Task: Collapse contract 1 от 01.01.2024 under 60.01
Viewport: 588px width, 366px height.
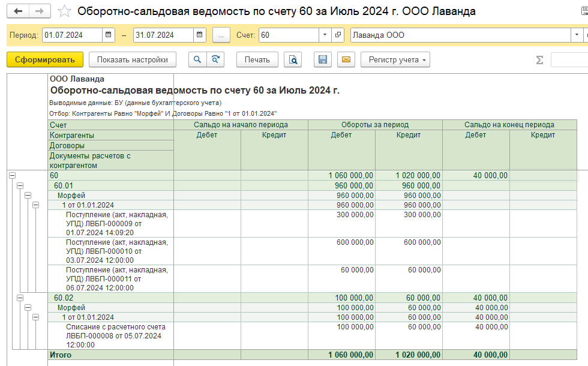Action: point(35,205)
